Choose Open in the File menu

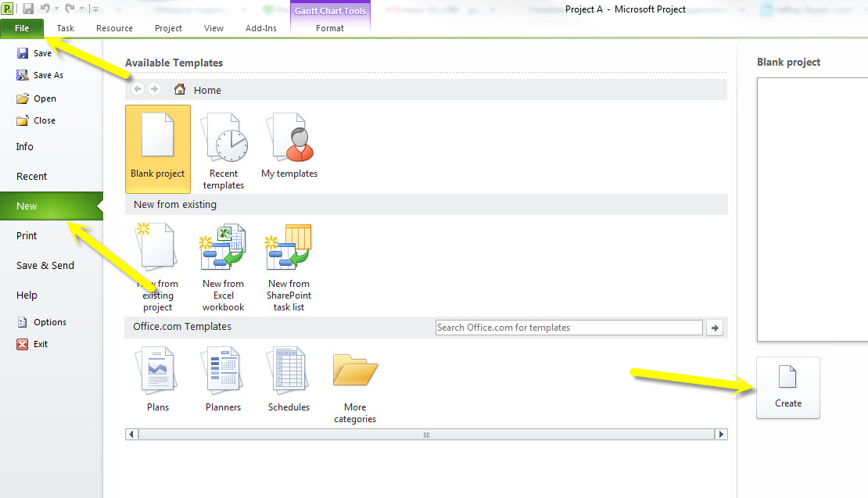tap(37, 99)
